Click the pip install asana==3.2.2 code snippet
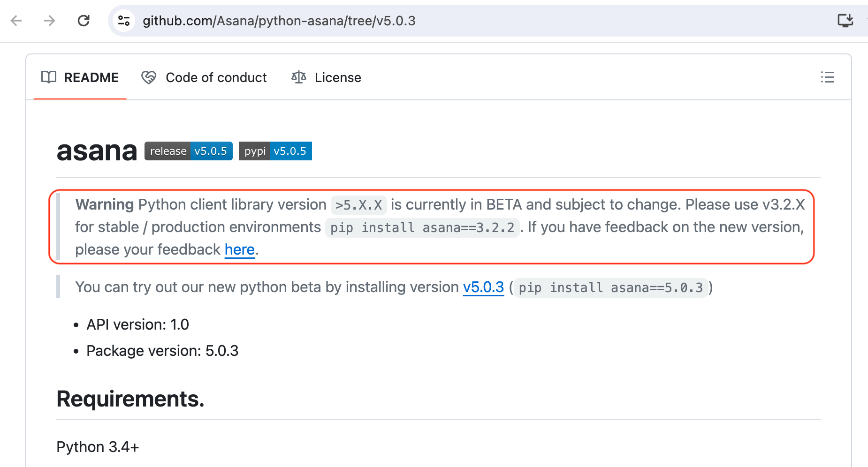This screenshot has height=467, width=868. pyautogui.click(x=422, y=228)
